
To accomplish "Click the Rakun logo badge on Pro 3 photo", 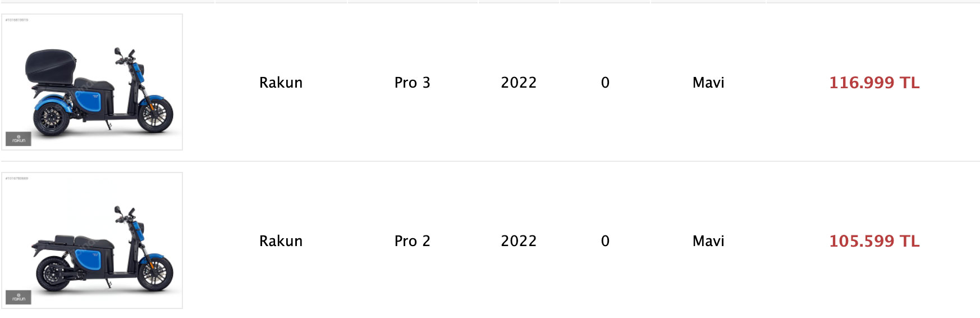I will point(19,139).
